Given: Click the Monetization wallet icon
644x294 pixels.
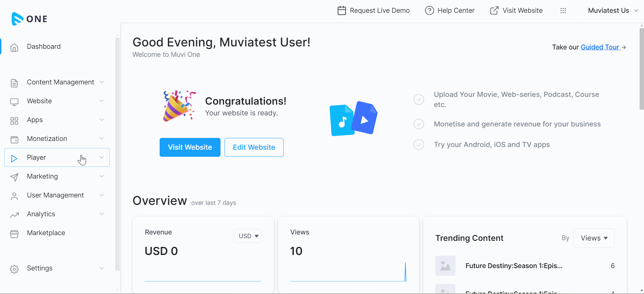Looking at the screenshot, I should (x=14, y=140).
